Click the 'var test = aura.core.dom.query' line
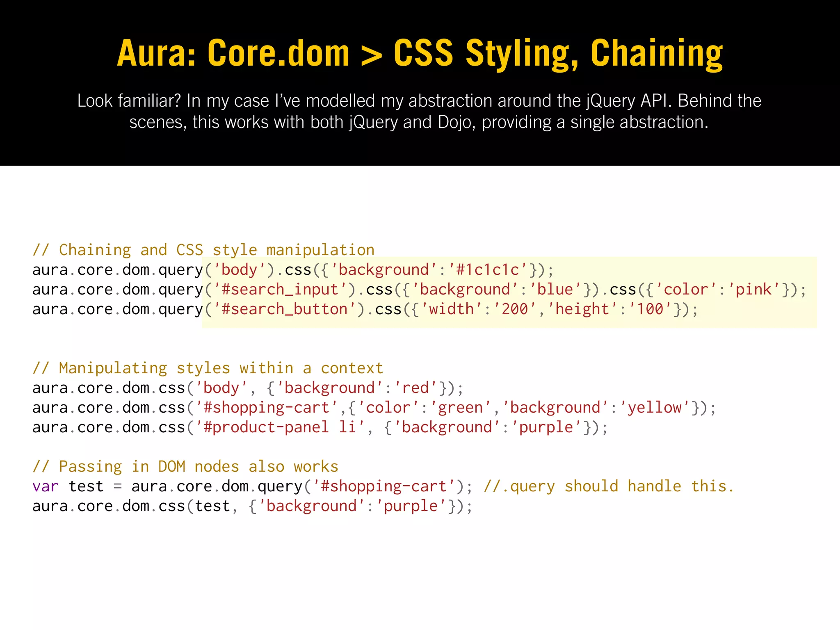 click(x=383, y=486)
